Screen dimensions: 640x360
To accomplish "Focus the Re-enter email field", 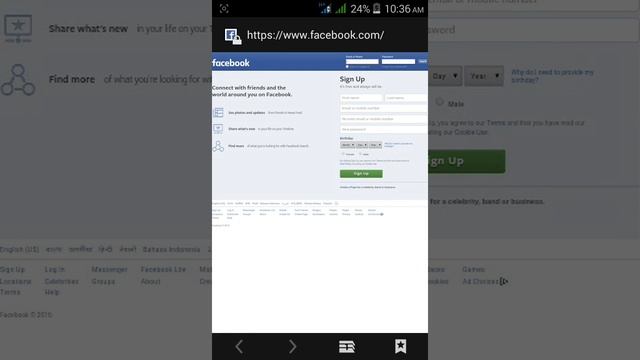I will point(384,119).
